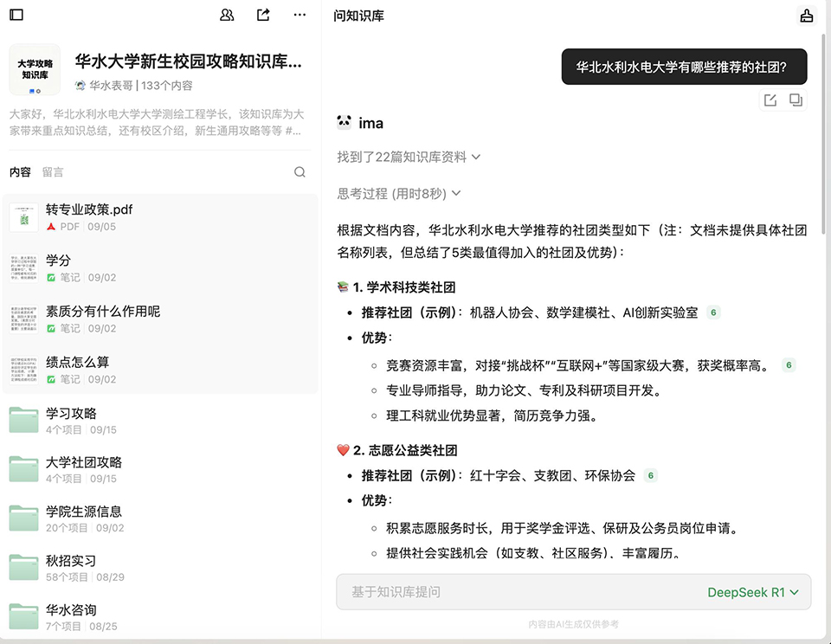831x644 pixels.
Task: Click the edit question icon below message
Action: (x=770, y=100)
